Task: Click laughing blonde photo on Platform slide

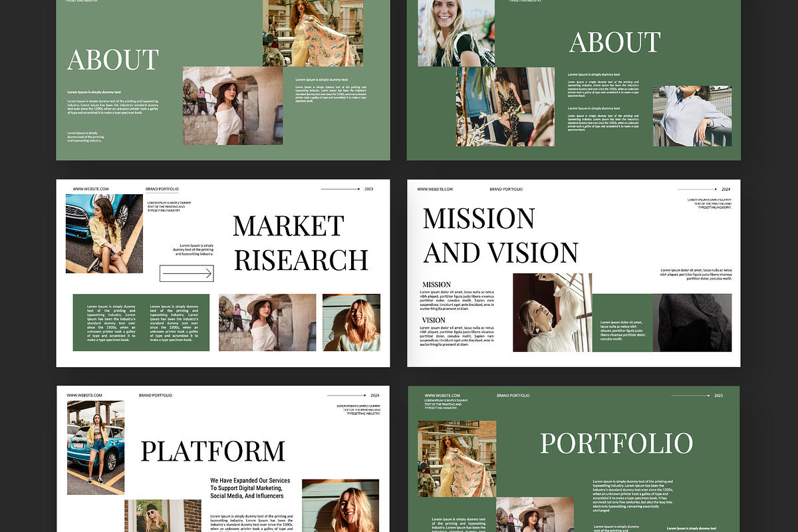Action: coord(341,505)
